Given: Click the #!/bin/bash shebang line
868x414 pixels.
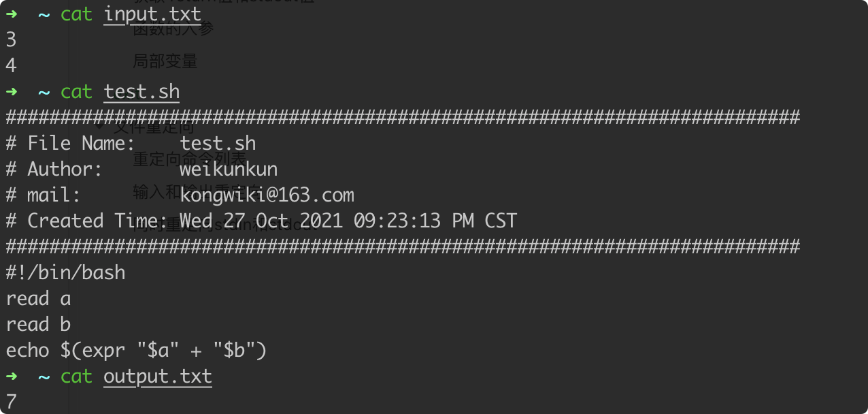Looking at the screenshot, I should click(65, 273).
